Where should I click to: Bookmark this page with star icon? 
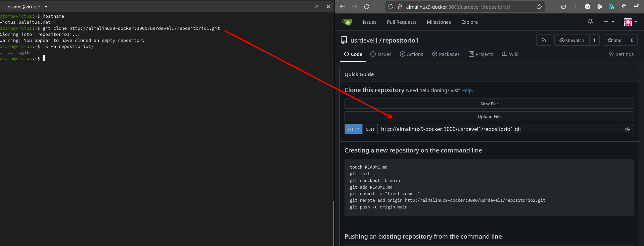pos(539,7)
